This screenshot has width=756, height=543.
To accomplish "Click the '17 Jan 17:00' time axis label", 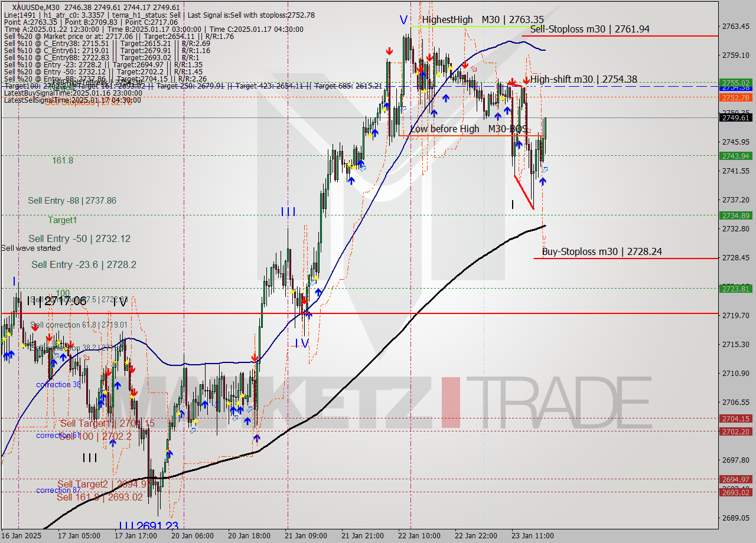I will point(136,536).
